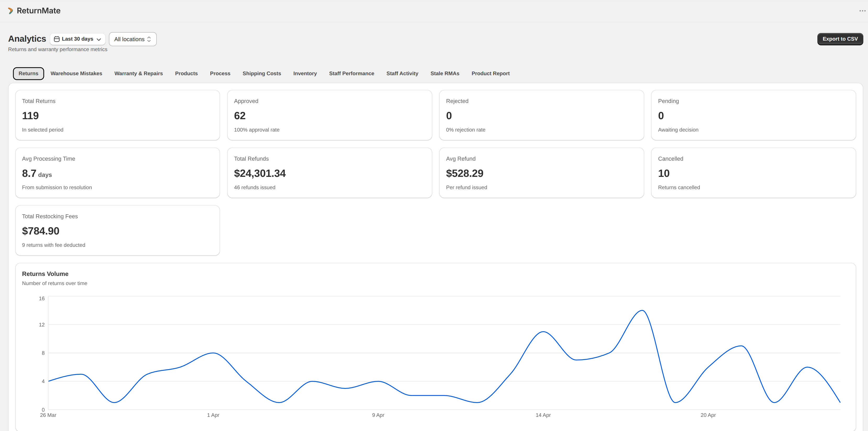Click the Approved count 62
Image resolution: width=868 pixels, height=431 pixels.
tap(239, 116)
